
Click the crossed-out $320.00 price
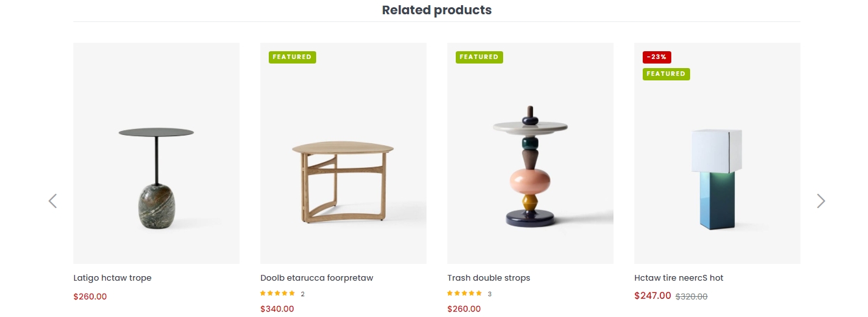tap(691, 296)
